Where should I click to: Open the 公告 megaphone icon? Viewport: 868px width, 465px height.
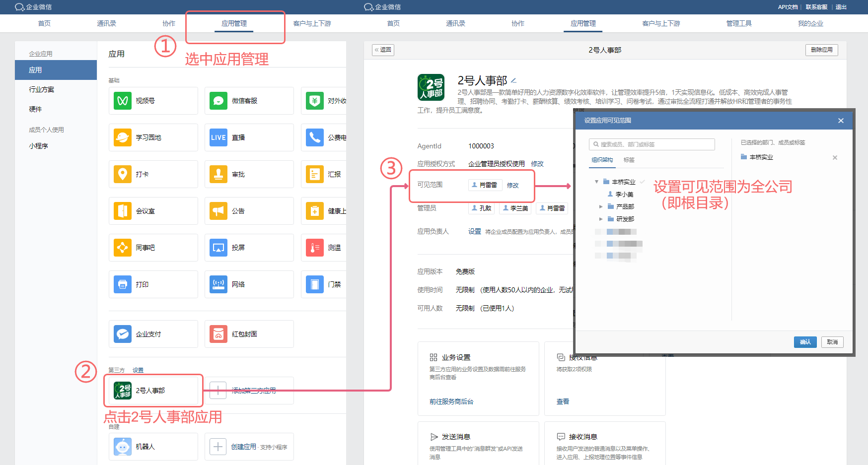[x=218, y=211]
